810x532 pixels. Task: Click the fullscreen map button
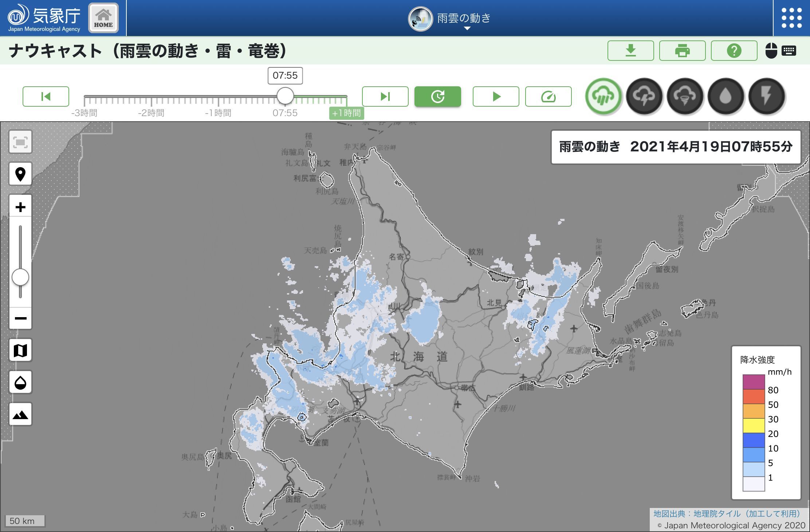point(20,142)
